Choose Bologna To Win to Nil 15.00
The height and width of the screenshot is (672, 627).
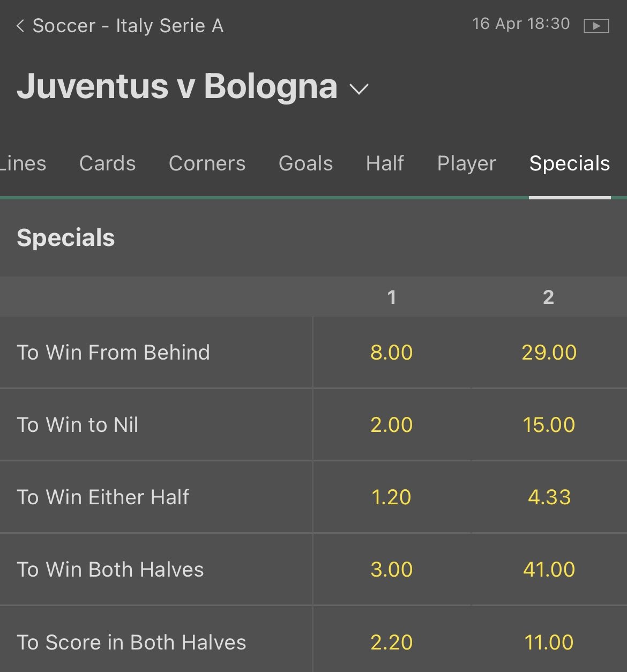pyautogui.click(x=549, y=425)
